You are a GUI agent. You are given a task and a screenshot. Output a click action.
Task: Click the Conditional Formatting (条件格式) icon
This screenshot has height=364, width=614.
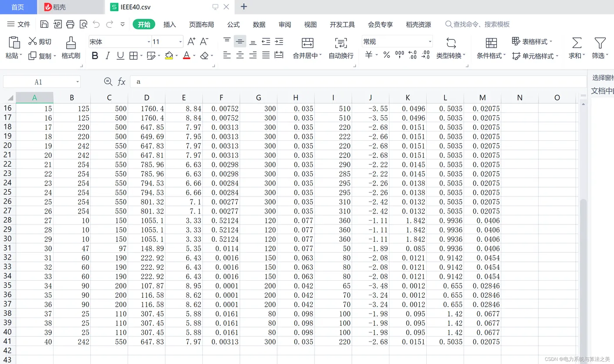[492, 43]
